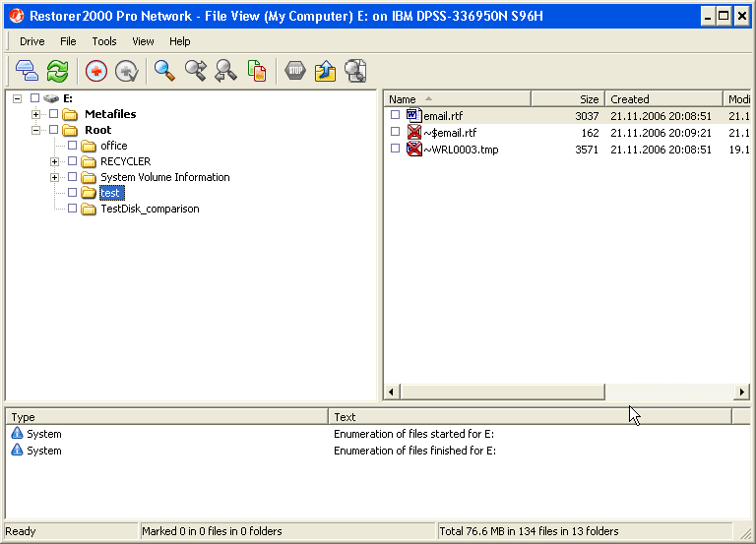
Task: Mark the Root folder checkbox
Action: click(x=53, y=130)
